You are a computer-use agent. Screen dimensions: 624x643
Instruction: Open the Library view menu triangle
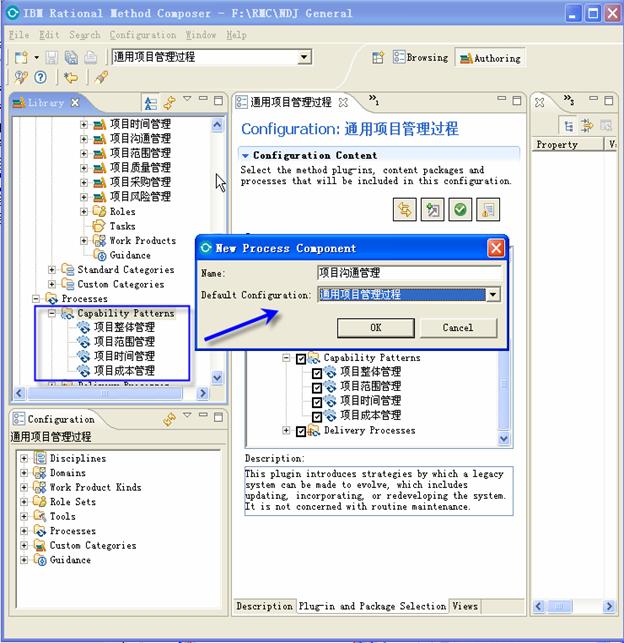pos(187,98)
